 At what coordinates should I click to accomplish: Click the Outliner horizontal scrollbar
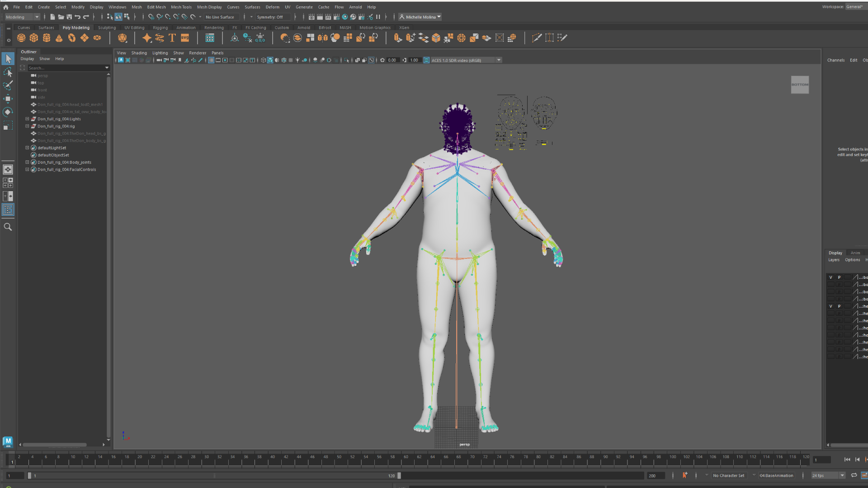pos(55,445)
